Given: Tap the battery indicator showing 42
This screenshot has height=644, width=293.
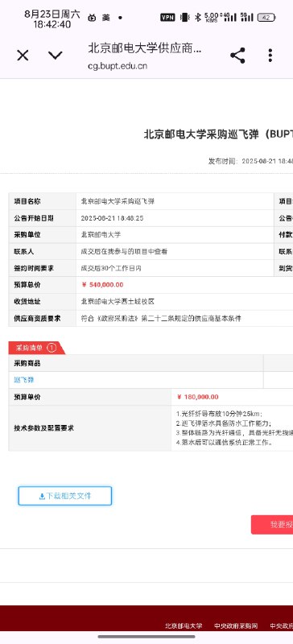Looking at the screenshot, I should 266,17.
